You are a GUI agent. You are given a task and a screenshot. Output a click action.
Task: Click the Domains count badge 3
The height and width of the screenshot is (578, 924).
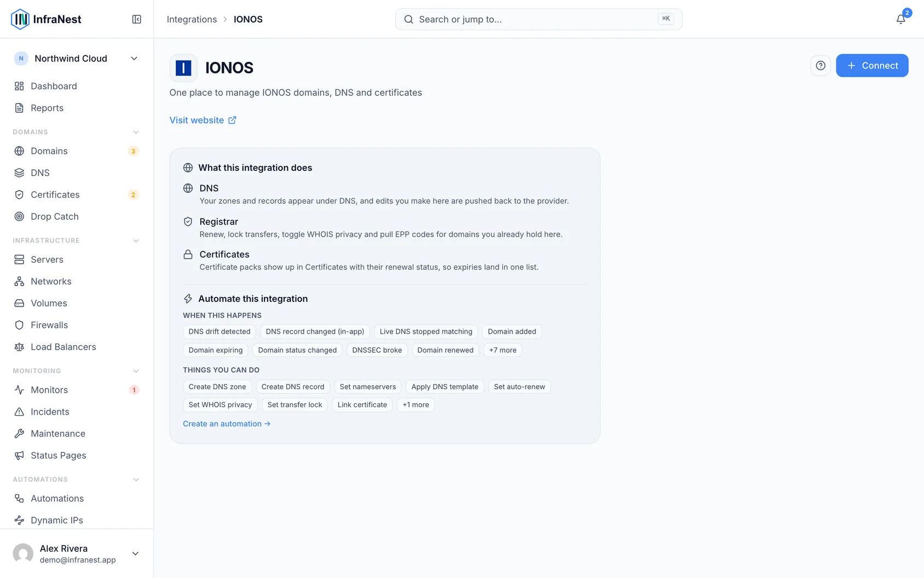(133, 151)
